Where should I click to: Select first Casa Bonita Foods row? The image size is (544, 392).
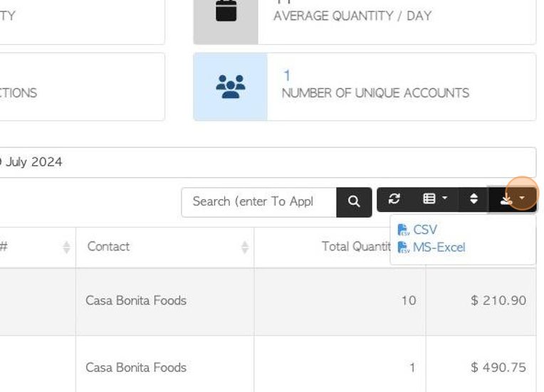(136, 301)
